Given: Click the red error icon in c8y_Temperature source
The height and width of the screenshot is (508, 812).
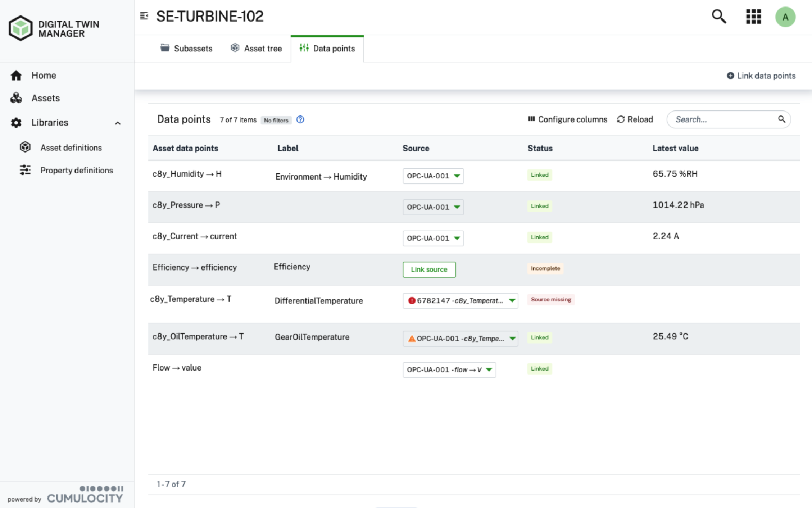Looking at the screenshot, I should [x=411, y=300].
